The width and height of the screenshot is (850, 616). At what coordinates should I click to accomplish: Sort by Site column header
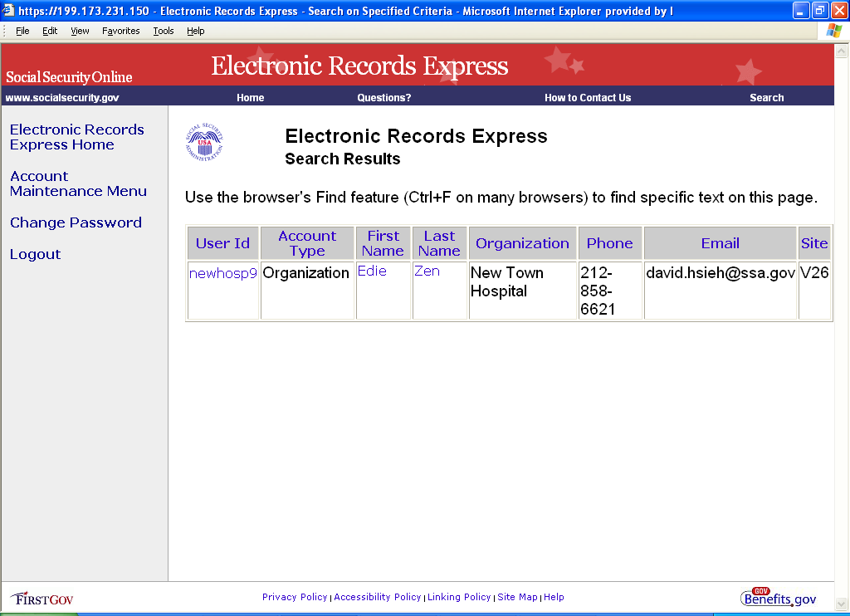pos(814,243)
